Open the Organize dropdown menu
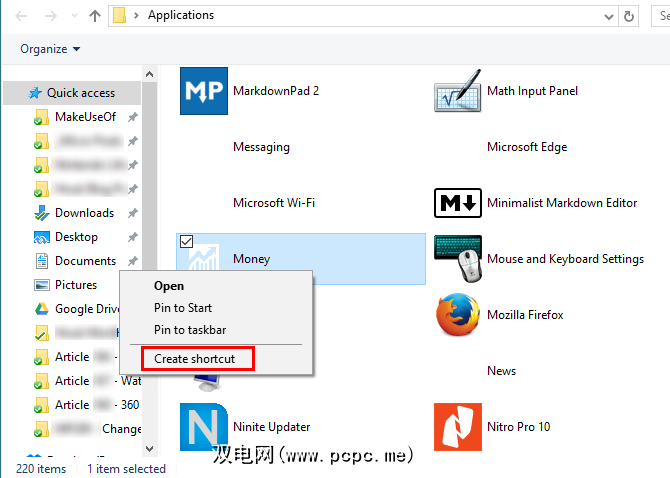670x478 pixels. (x=50, y=49)
